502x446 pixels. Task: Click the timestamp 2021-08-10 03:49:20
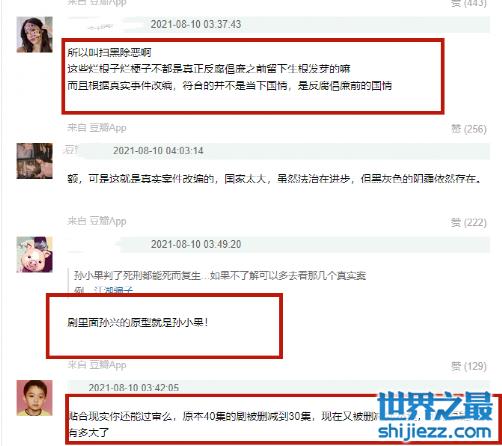(196, 244)
